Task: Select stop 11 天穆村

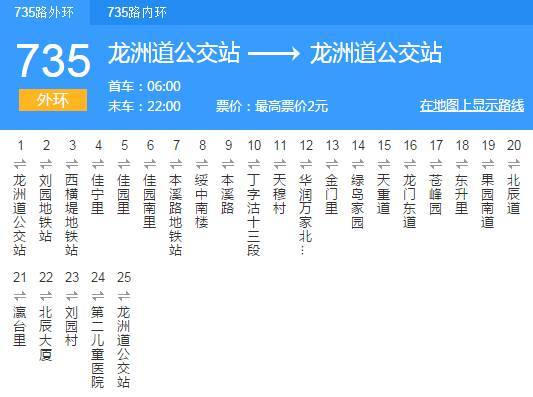Action: tap(280, 194)
